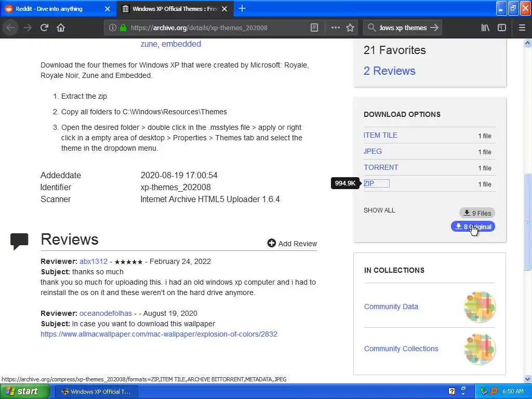Click the page scrollbar up arrow
The image size is (532, 399).
(x=527, y=43)
